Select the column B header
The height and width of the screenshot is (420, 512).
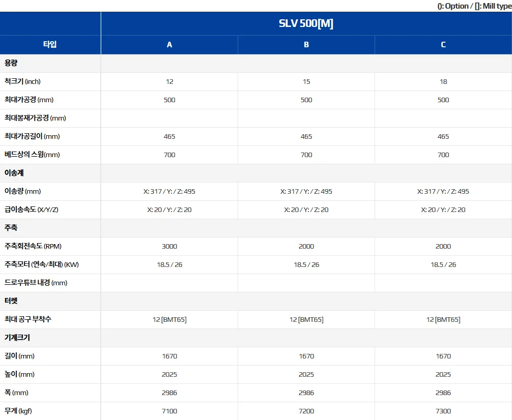click(x=306, y=45)
